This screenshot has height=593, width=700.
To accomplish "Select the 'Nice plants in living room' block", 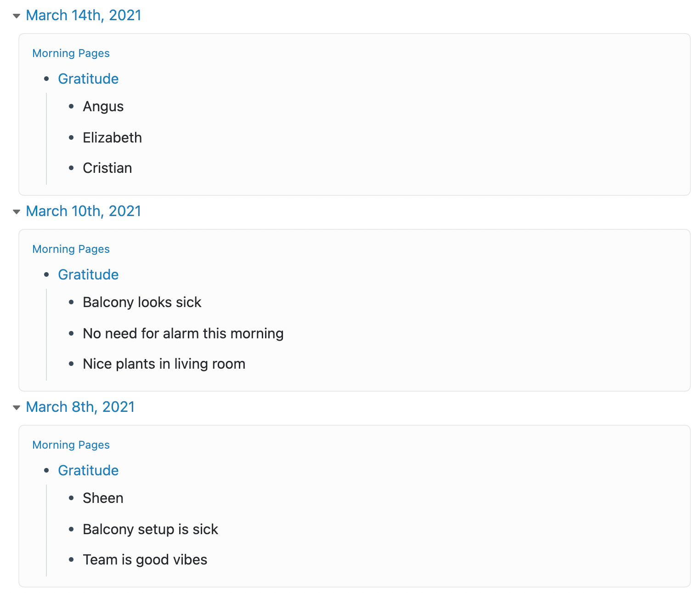I will [164, 364].
